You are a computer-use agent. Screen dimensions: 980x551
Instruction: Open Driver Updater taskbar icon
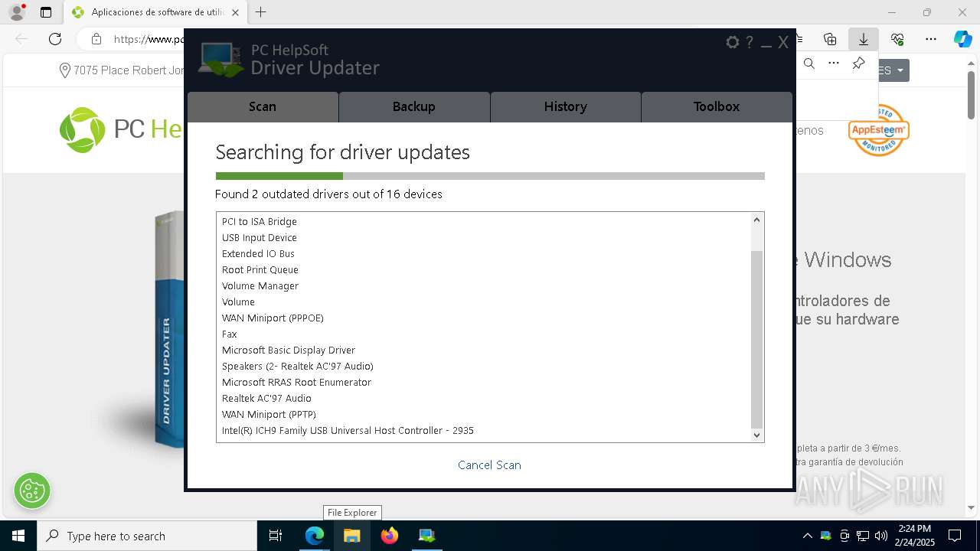[x=427, y=536]
